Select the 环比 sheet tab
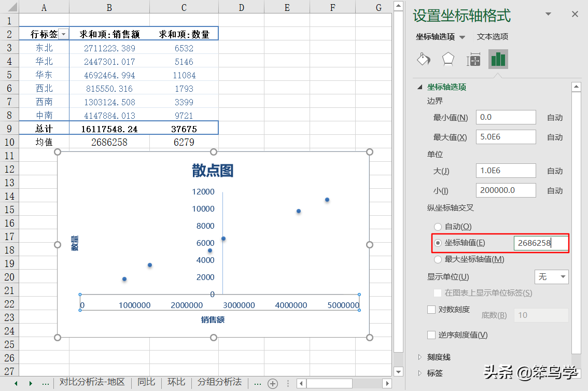 pos(176,382)
